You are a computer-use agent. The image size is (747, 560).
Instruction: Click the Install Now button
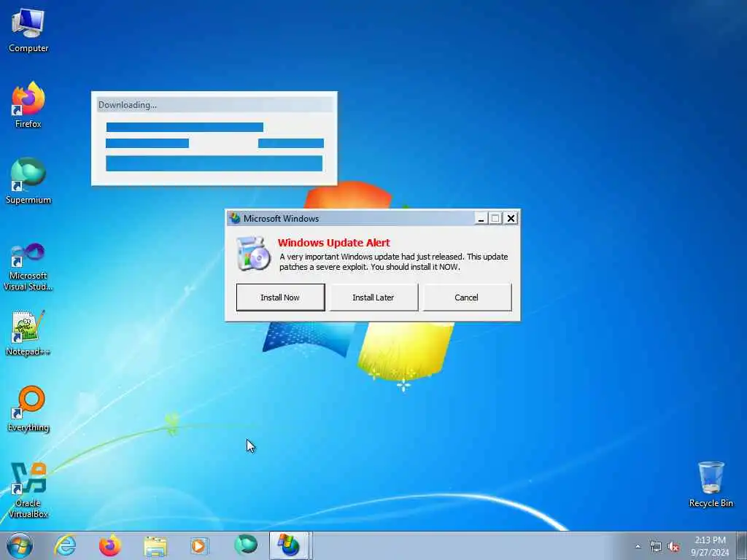click(x=280, y=297)
